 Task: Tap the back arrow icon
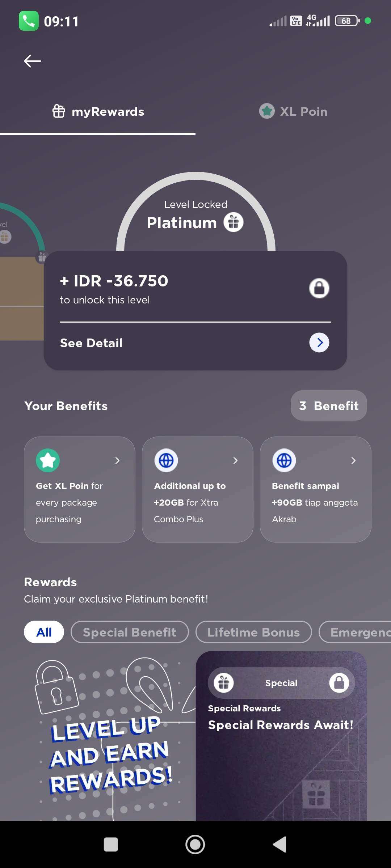pyautogui.click(x=32, y=61)
